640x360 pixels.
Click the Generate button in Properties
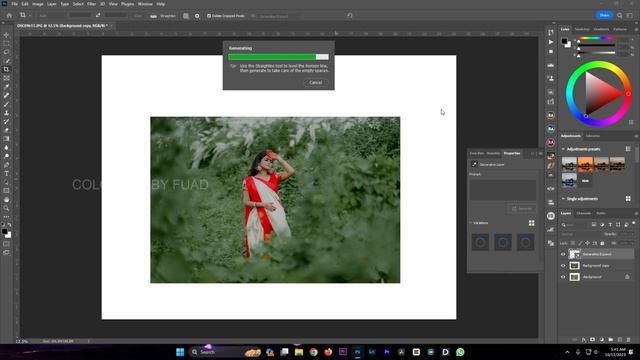click(522, 209)
